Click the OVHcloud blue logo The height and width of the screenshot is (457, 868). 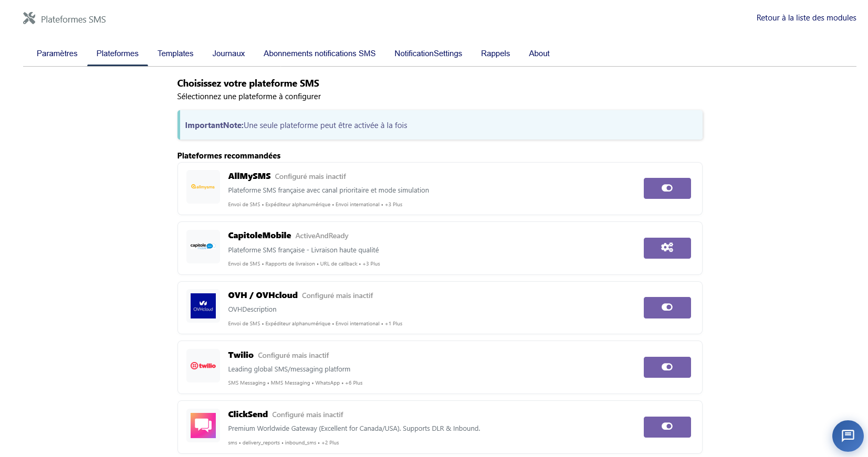[203, 306]
